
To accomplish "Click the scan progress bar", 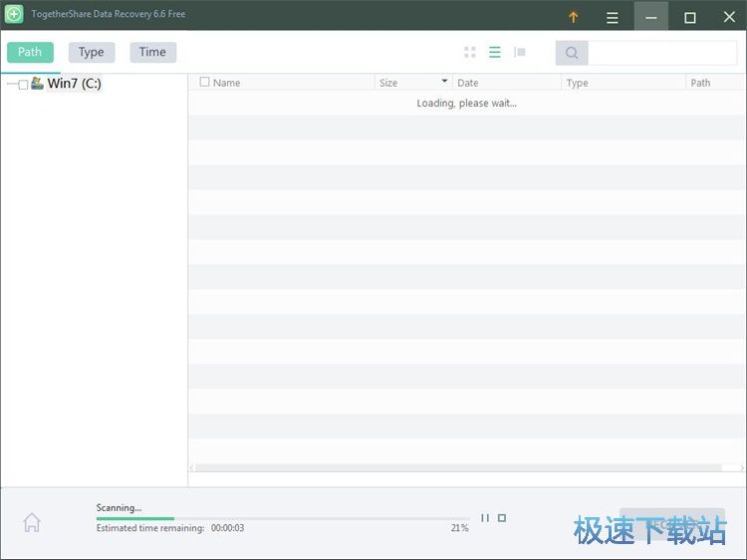I will tap(283, 518).
